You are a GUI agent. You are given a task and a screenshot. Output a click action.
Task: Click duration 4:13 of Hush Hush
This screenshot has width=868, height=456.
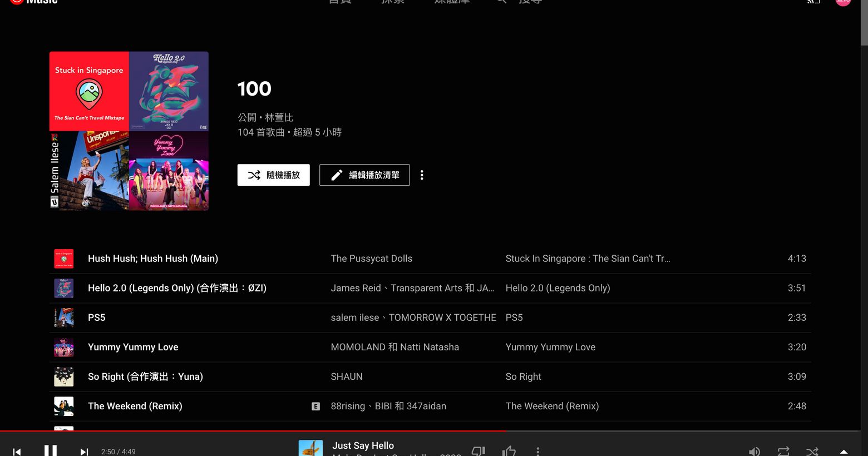797,259
